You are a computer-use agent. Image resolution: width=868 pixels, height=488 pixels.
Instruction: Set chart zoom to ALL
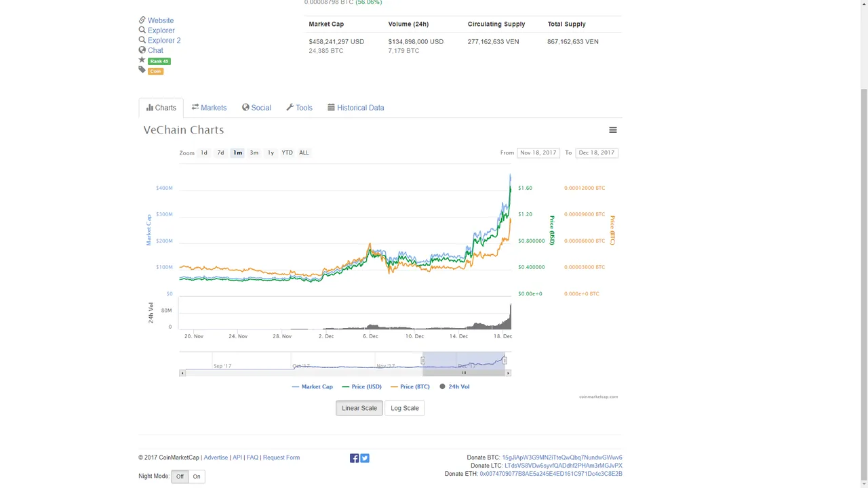click(304, 152)
